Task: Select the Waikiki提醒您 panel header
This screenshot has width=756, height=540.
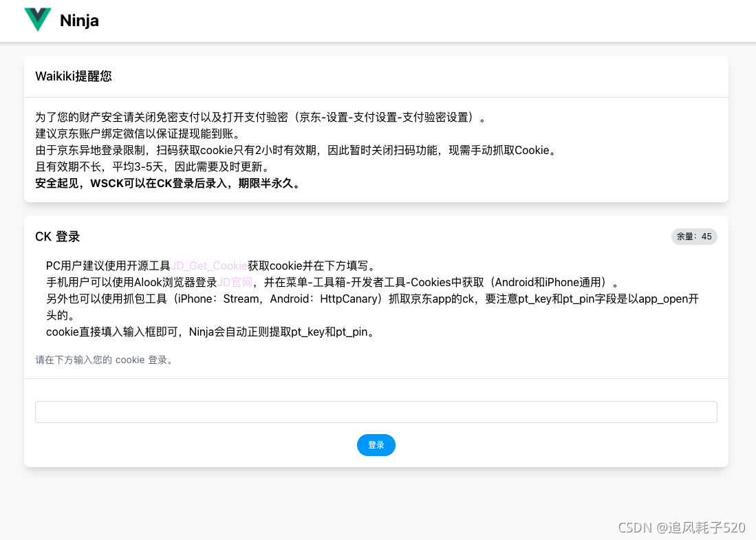Action: tap(74, 76)
